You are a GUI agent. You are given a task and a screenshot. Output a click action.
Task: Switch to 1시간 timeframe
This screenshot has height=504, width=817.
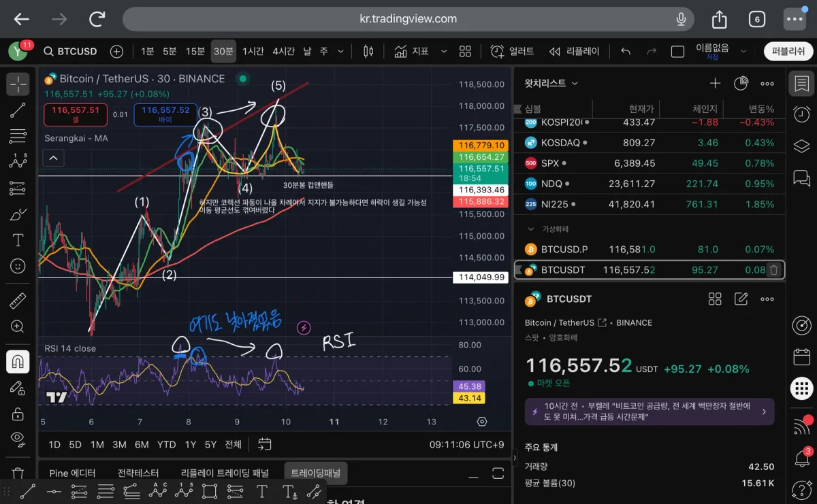[253, 51]
